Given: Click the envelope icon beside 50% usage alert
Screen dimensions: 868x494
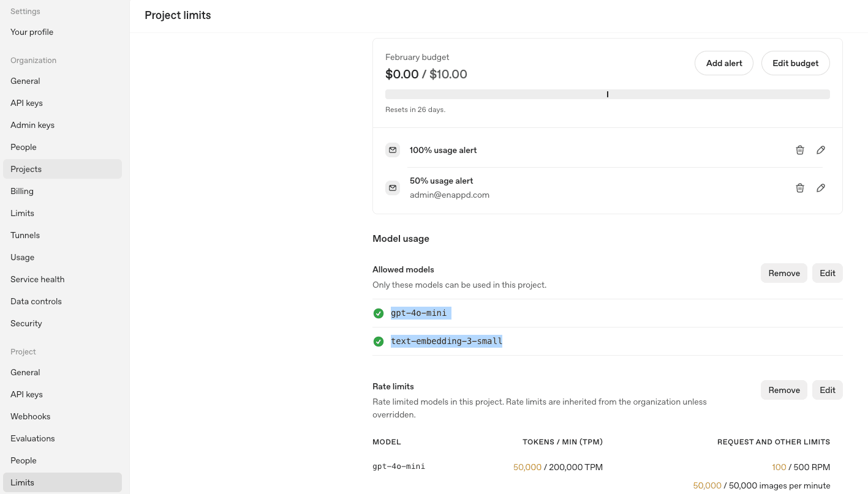Looking at the screenshot, I should [392, 187].
